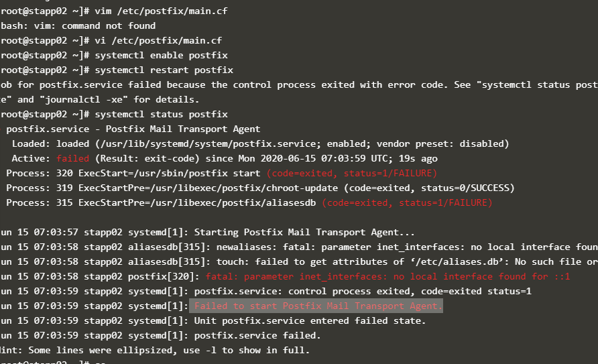Click the "bash: vim: command not found" error
The image size is (598, 364).
(x=78, y=26)
